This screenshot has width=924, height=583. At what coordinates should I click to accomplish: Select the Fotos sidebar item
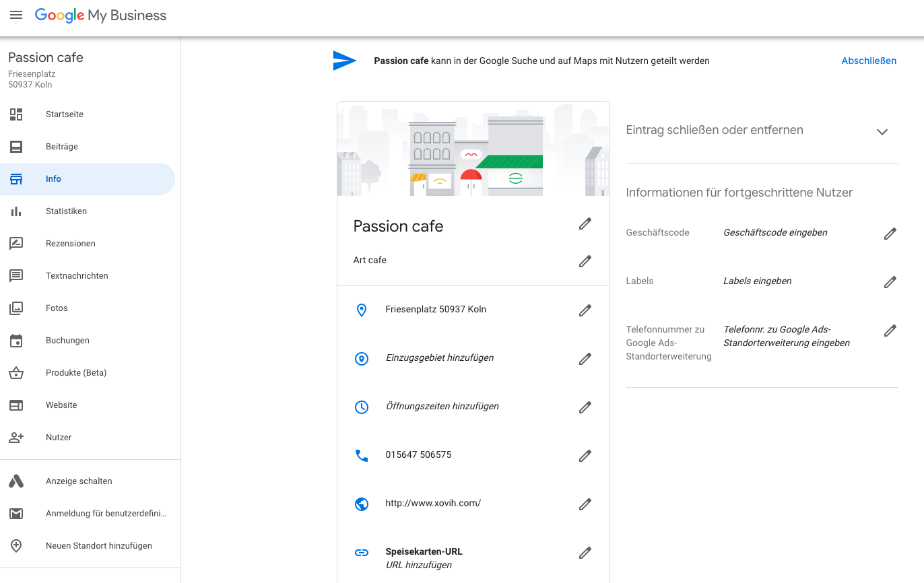click(x=88, y=308)
